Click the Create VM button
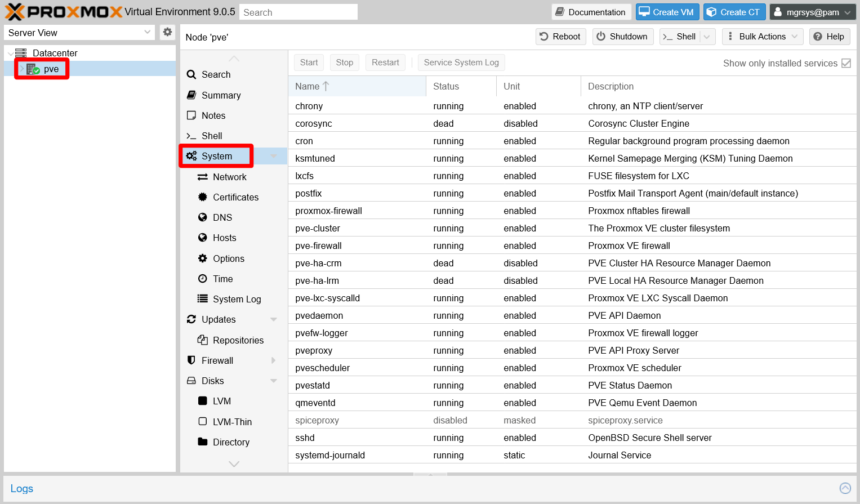Viewport: 860px width, 504px height. click(x=667, y=11)
